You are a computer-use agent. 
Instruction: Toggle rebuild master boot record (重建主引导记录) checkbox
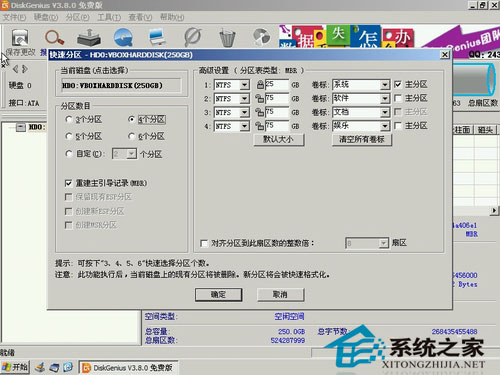68,183
